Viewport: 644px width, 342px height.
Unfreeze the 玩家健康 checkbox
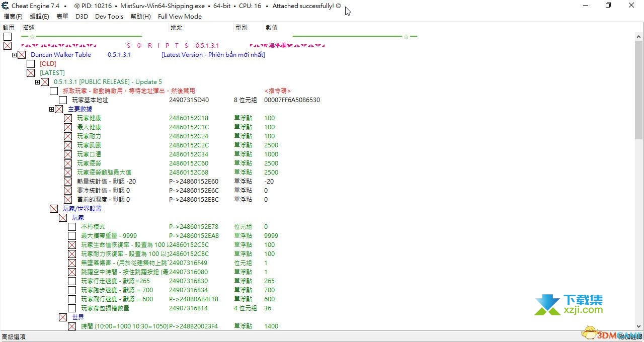68,118
